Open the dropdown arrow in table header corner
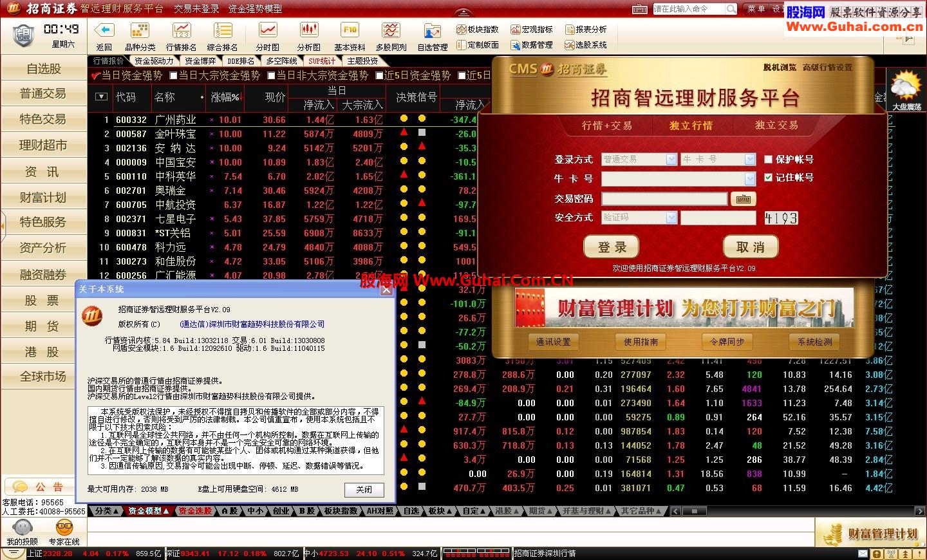The image size is (927, 560). tap(100, 97)
